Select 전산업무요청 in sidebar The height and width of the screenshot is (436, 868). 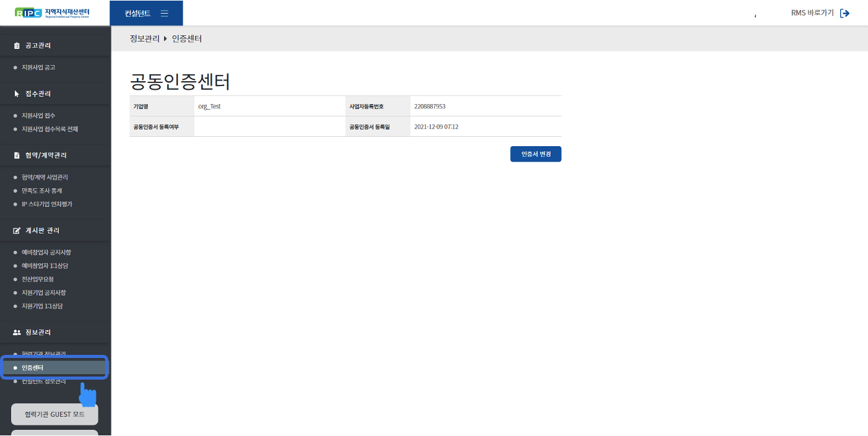38,279
